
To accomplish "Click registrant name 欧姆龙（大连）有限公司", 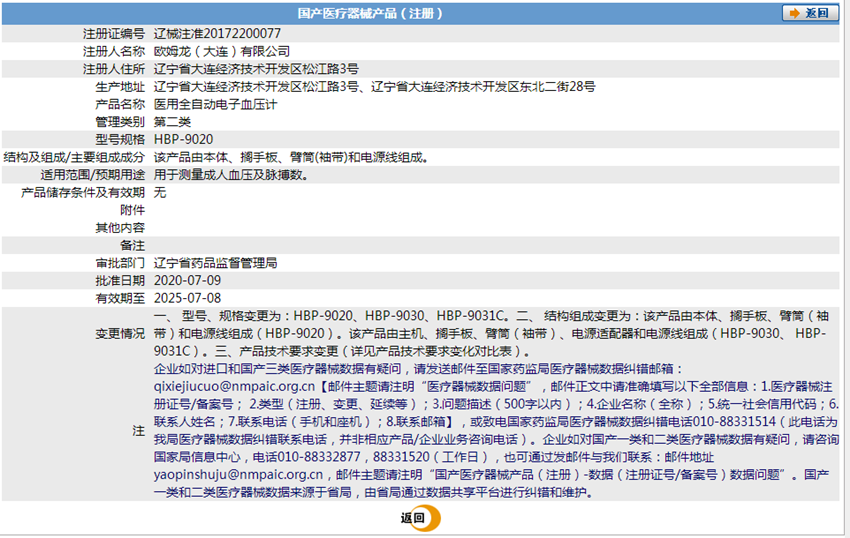I will pyautogui.click(x=222, y=52).
